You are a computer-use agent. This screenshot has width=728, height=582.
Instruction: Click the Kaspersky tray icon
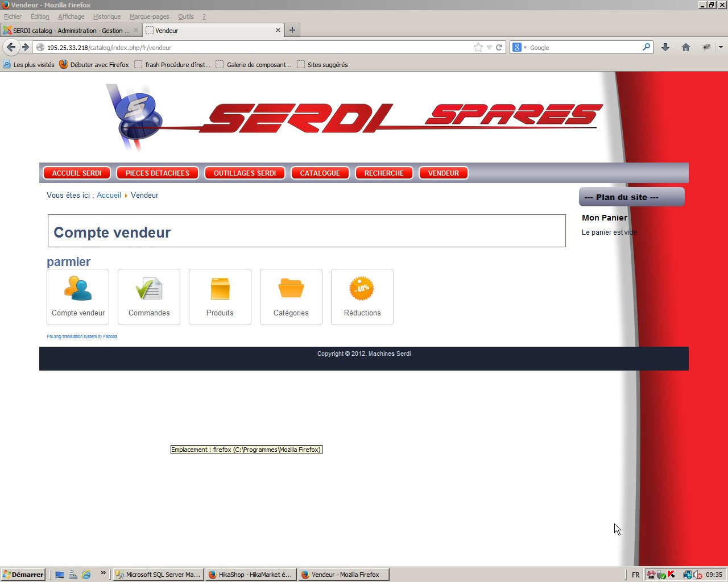pos(671,575)
